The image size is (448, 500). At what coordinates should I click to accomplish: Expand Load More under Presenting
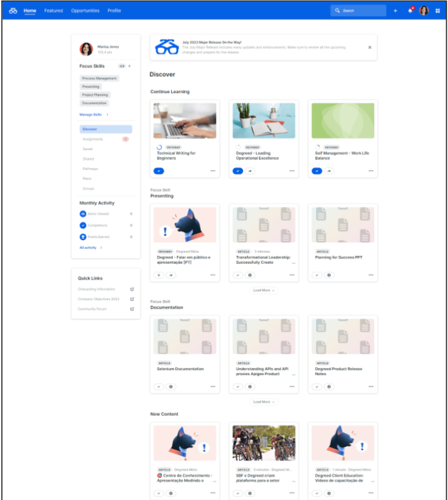coord(264,290)
